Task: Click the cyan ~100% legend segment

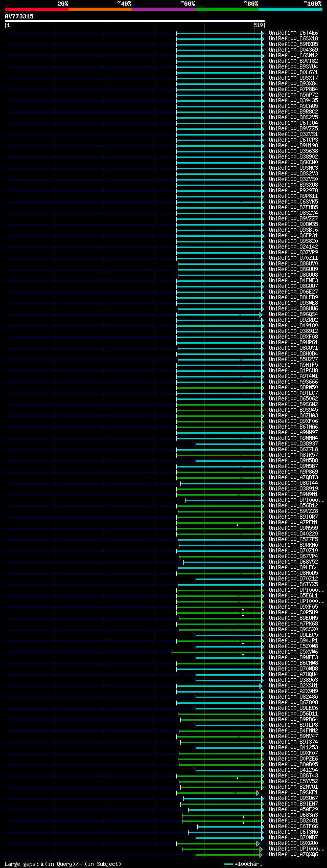Action: coord(290,9)
